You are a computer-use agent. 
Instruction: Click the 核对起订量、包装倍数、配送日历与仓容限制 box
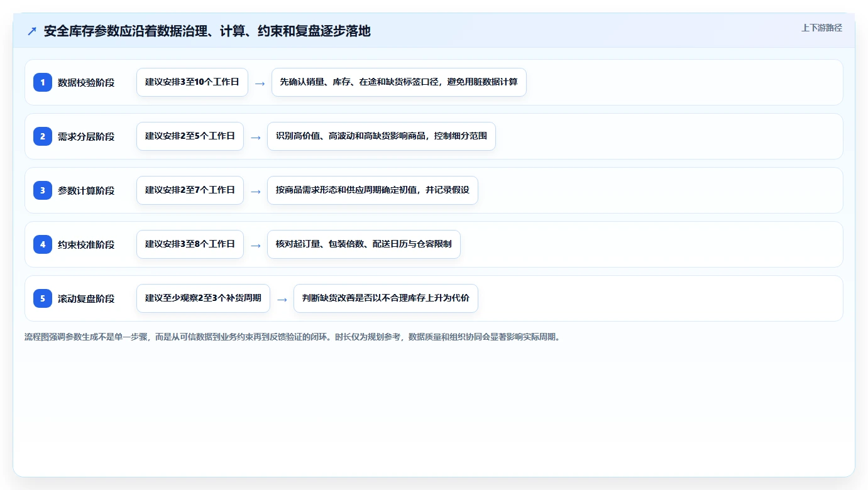click(x=364, y=244)
